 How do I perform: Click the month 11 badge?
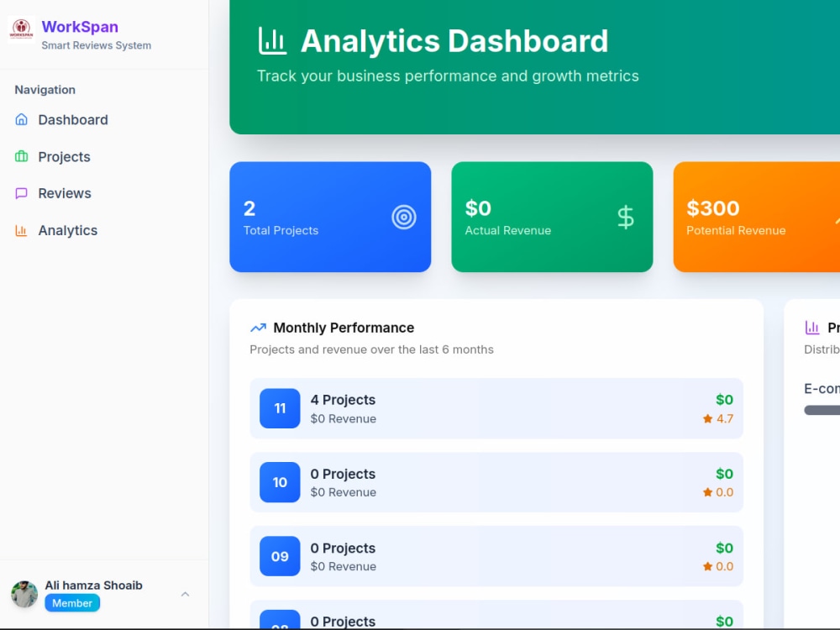281,408
